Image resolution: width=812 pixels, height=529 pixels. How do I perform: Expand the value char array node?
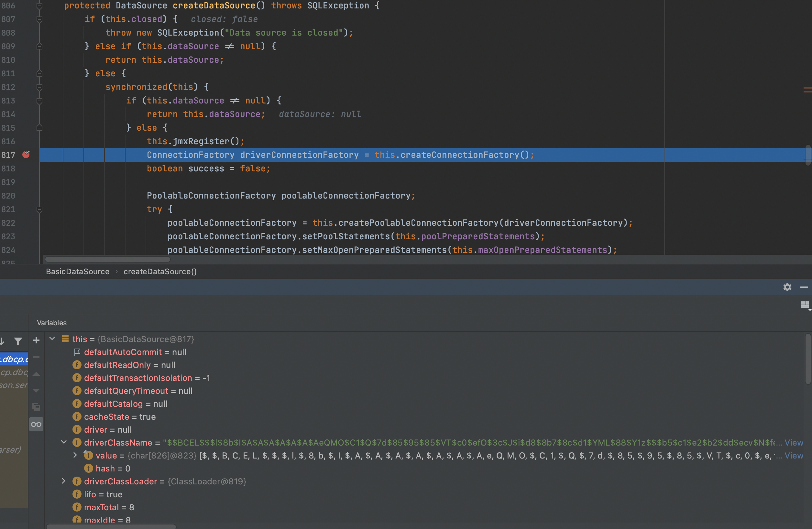pos(75,455)
